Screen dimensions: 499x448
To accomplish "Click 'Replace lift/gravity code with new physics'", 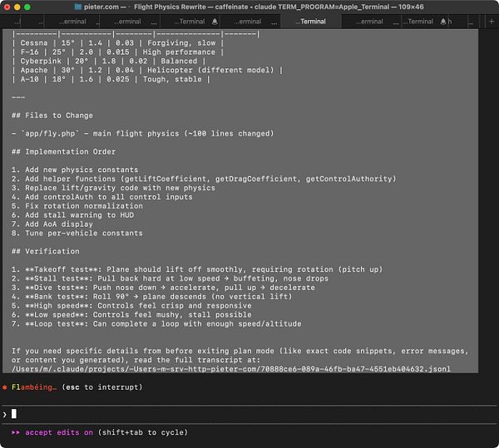I will 114,188.
